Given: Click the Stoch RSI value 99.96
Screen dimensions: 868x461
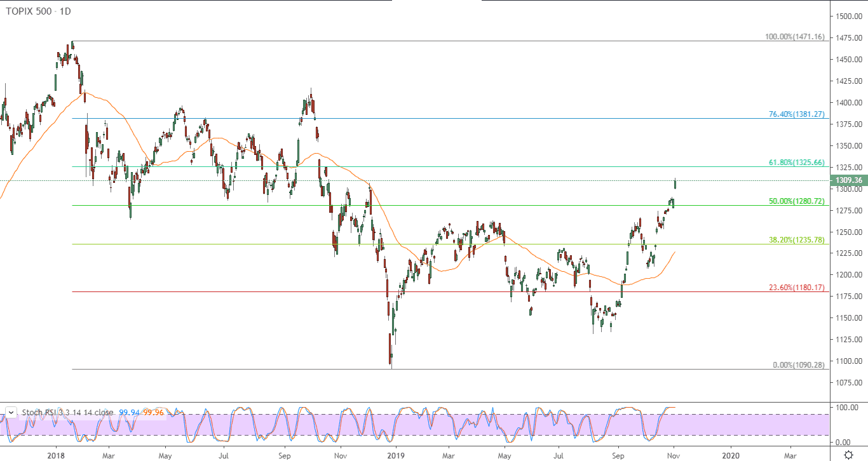Looking at the screenshot, I should (154, 412).
